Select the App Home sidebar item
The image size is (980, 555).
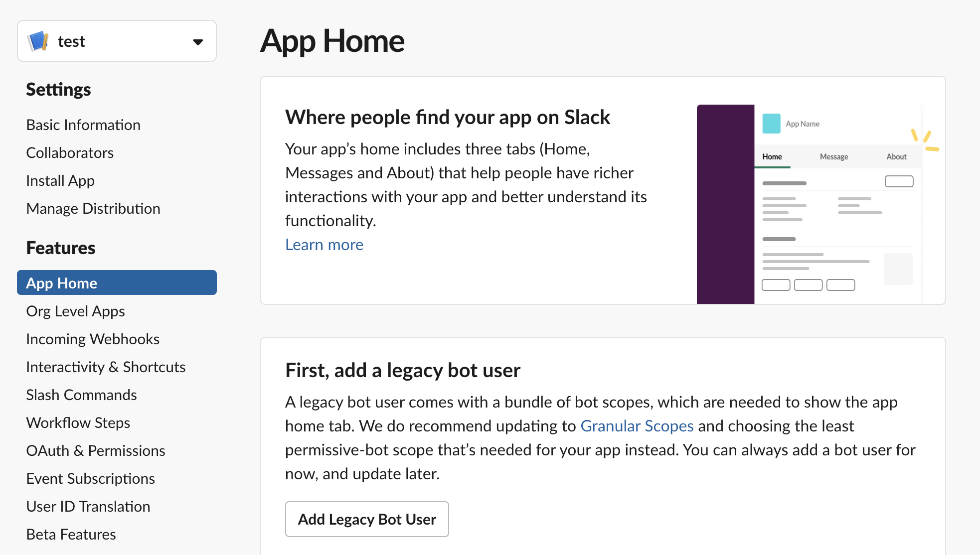coord(117,282)
